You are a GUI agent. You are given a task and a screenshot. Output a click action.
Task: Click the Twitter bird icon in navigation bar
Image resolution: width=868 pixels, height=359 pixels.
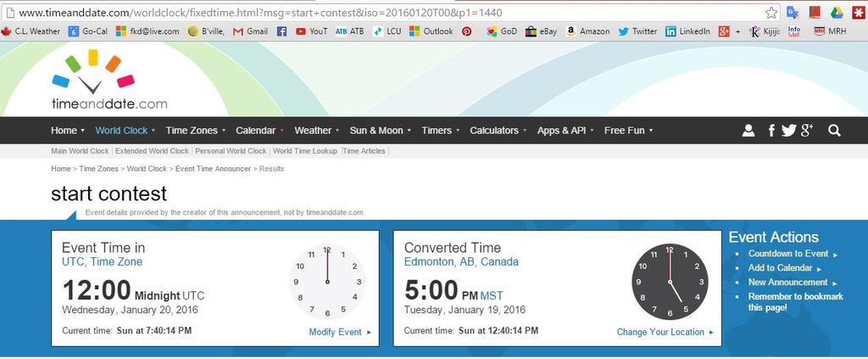tap(788, 131)
